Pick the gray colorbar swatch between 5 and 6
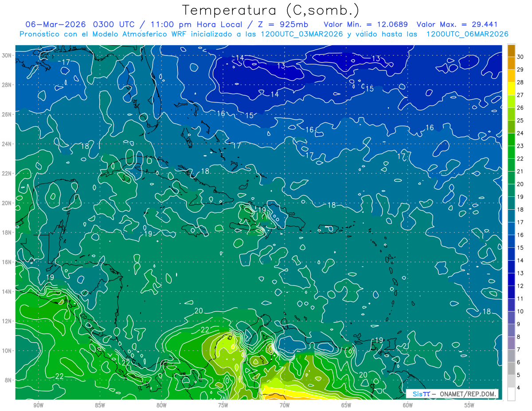Screen dimensions: 532x411 click(512, 368)
